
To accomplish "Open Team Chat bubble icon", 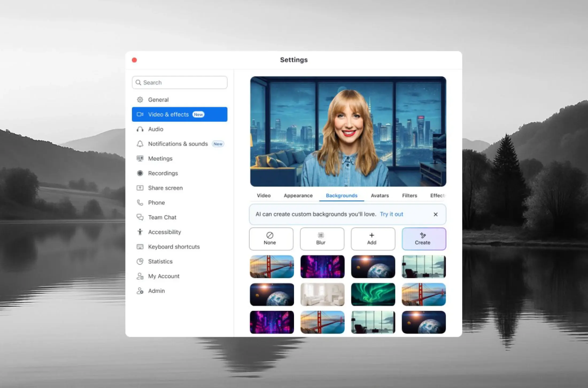I will [x=140, y=217].
